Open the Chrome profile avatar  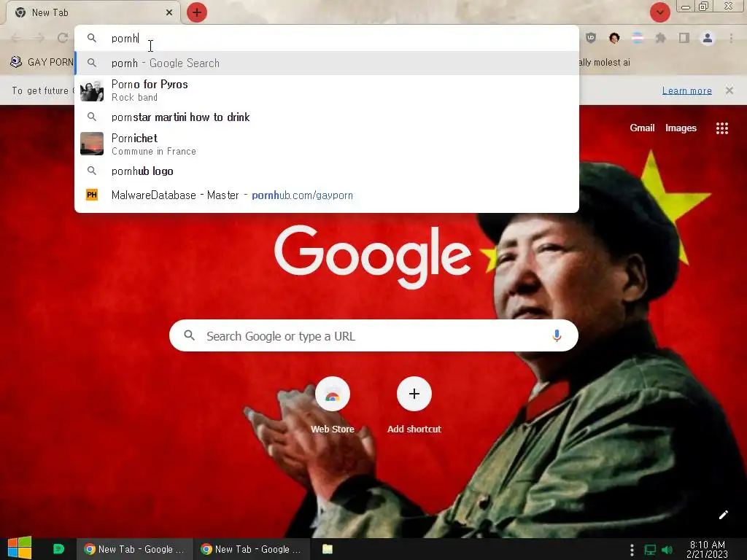point(708,38)
